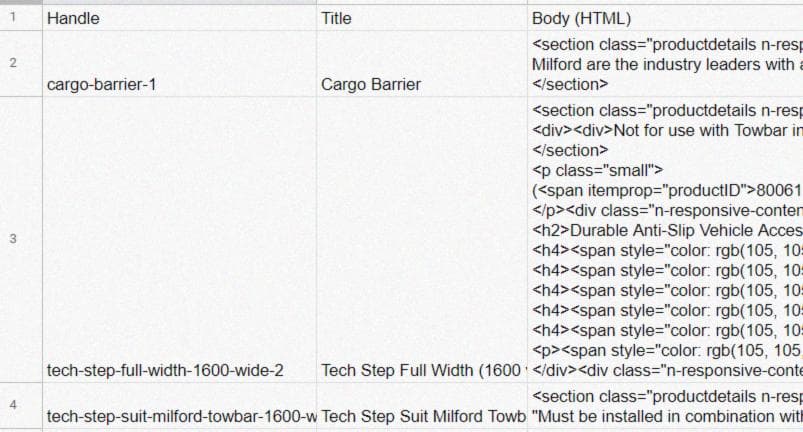Click the Title column header cell

pyautogui.click(x=420, y=18)
